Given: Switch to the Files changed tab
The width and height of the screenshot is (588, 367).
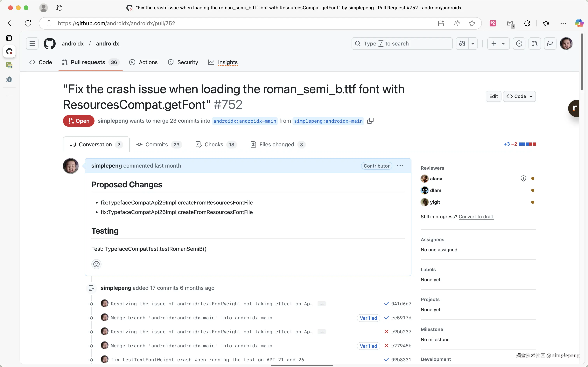Looking at the screenshot, I should [277, 144].
